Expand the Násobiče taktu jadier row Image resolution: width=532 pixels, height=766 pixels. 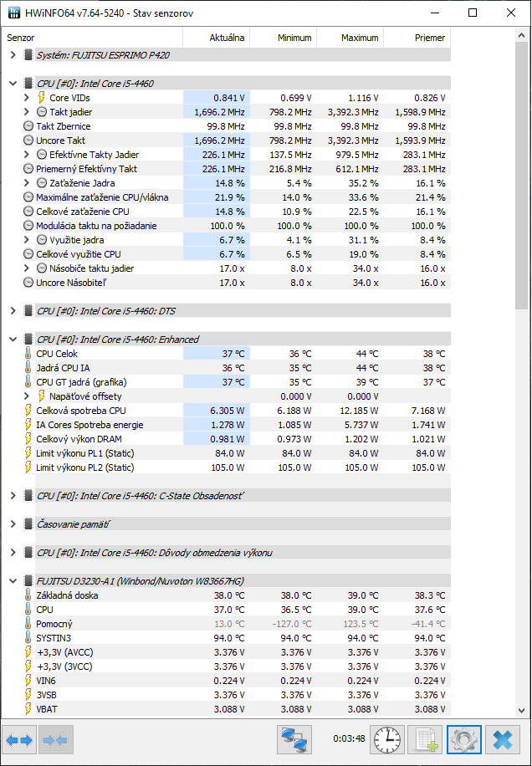point(27,268)
